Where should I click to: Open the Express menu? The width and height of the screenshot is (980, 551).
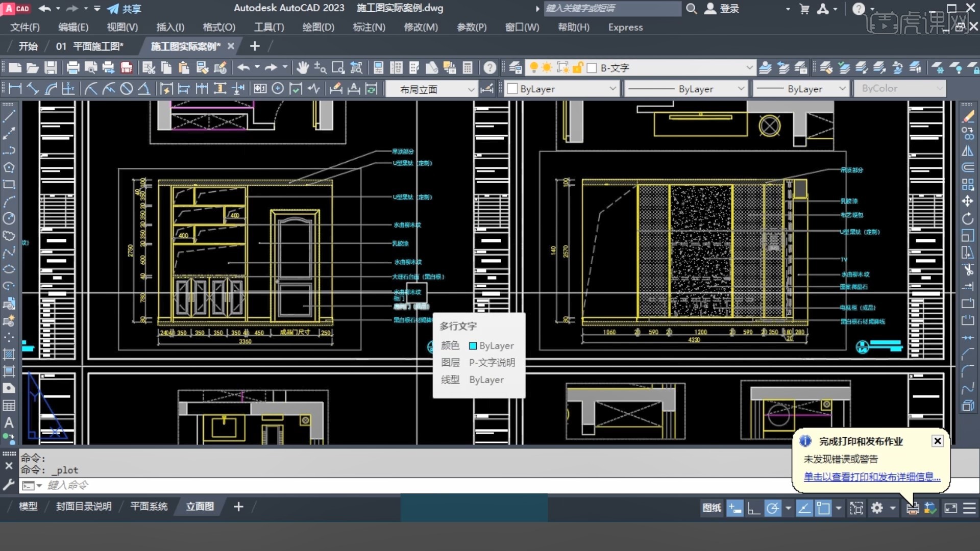click(625, 27)
